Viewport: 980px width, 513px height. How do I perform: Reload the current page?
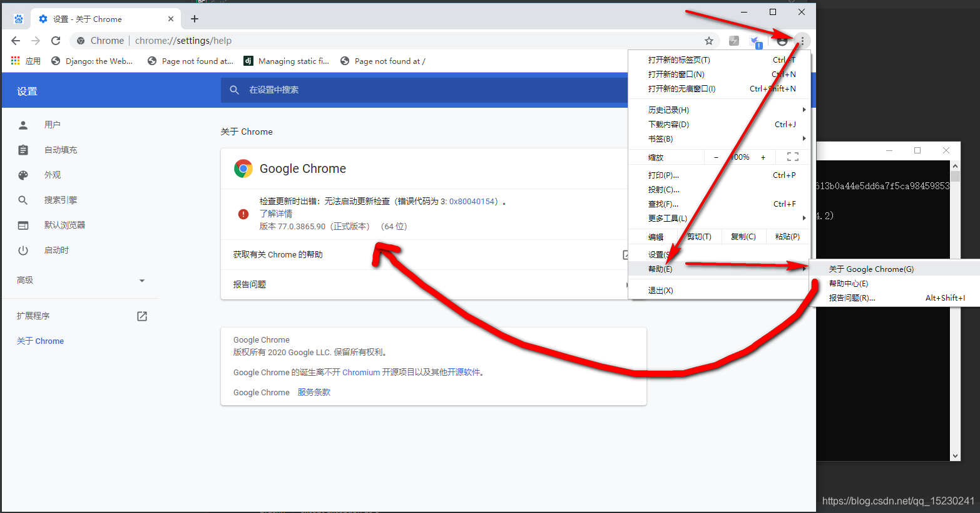pos(56,41)
